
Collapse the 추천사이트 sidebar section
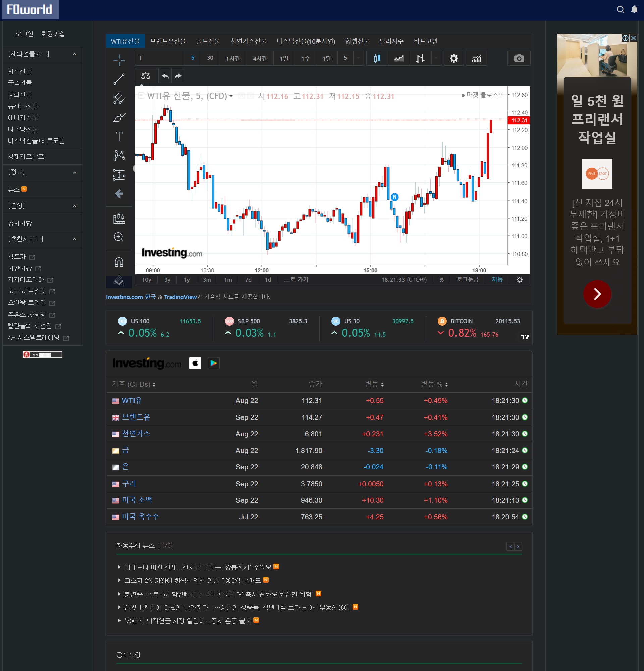75,239
